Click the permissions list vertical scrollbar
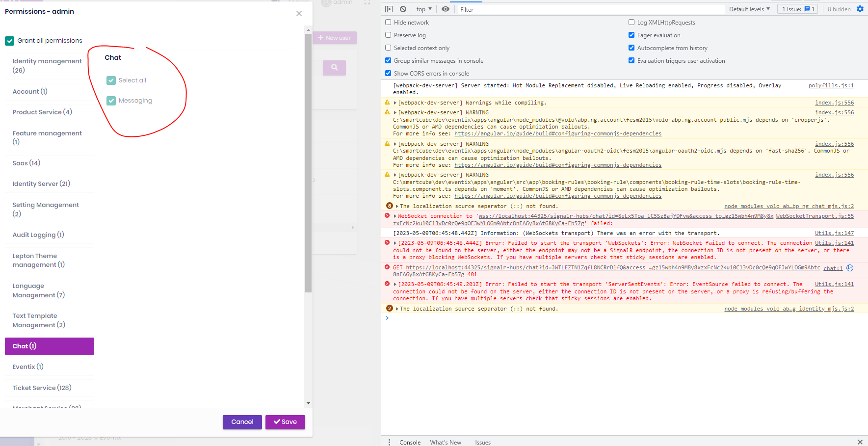The width and height of the screenshot is (868, 446). 308,162
